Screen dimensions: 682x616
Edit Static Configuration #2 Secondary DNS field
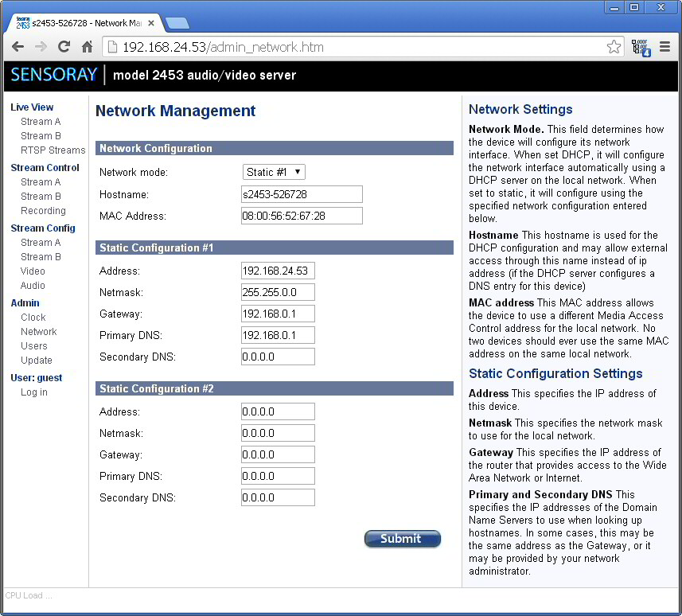[x=278, y=497]
